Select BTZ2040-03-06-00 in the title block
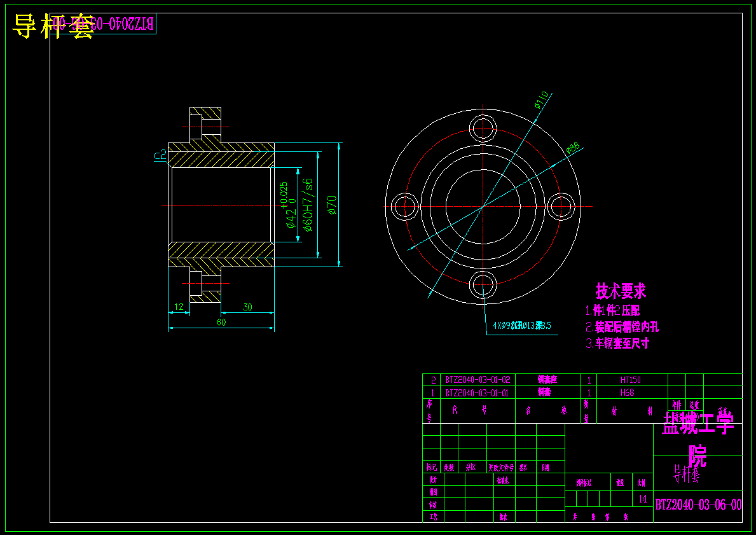 click(x=698, y=504)
